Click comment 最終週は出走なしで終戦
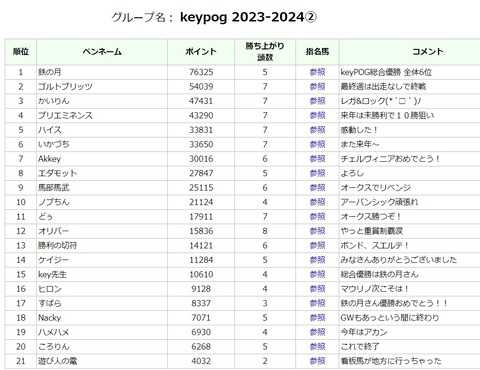Screen dimensions: 480x370 (x=383, y=86)
